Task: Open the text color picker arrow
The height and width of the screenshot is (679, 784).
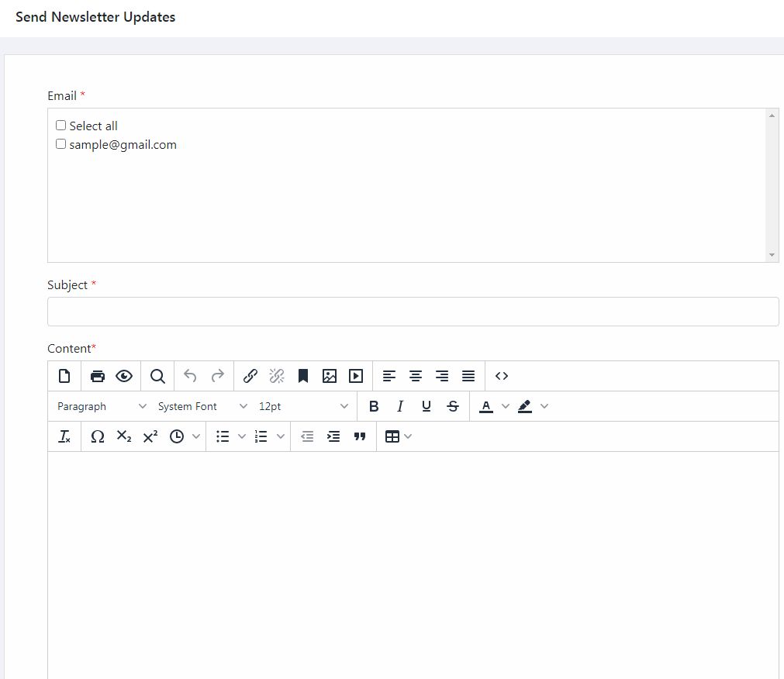Action: [x=506, y=406]
